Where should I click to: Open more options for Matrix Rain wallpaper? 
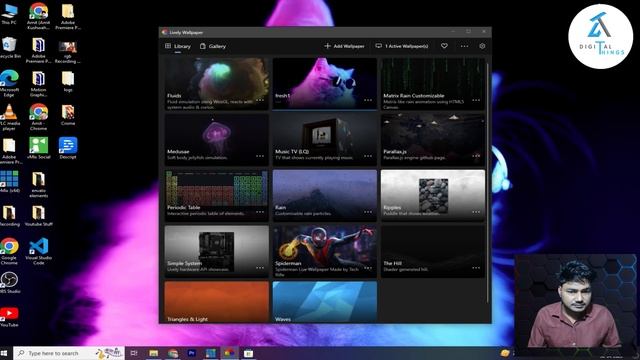coord(476,100)
